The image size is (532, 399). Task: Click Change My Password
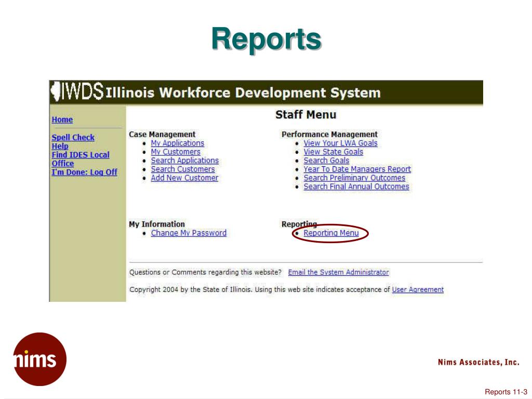pyautogui.click(x=188, y=233)
